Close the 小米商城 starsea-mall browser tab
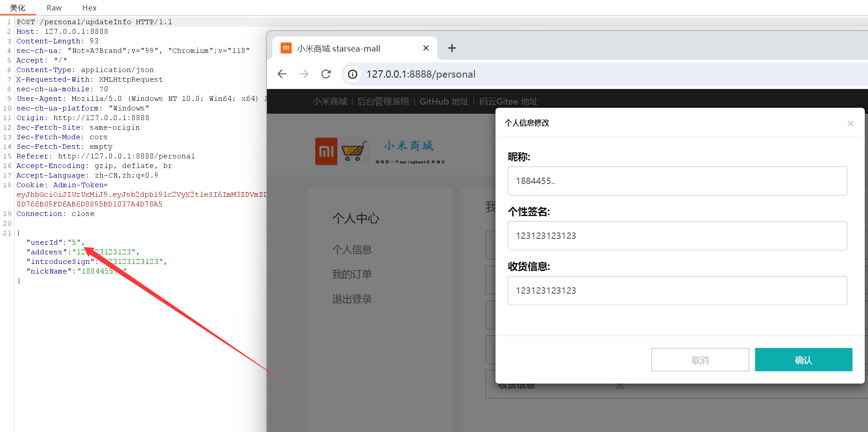 [426, 48]
